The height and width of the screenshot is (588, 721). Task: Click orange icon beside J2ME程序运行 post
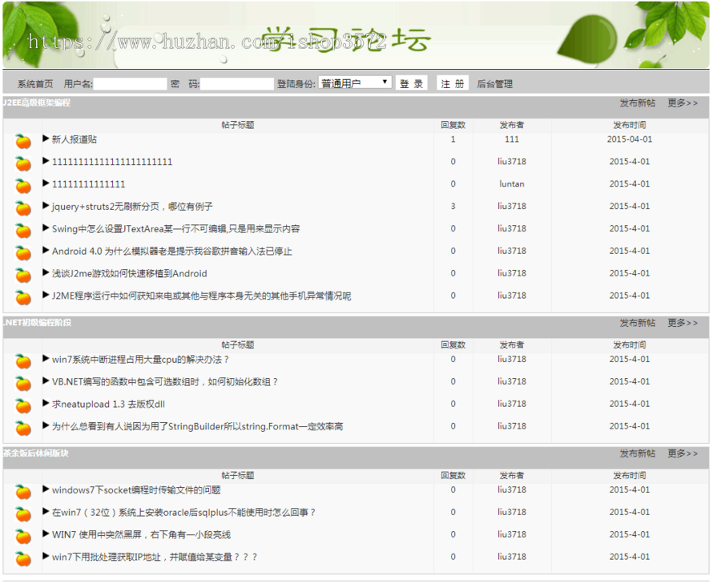click(23, 298)
